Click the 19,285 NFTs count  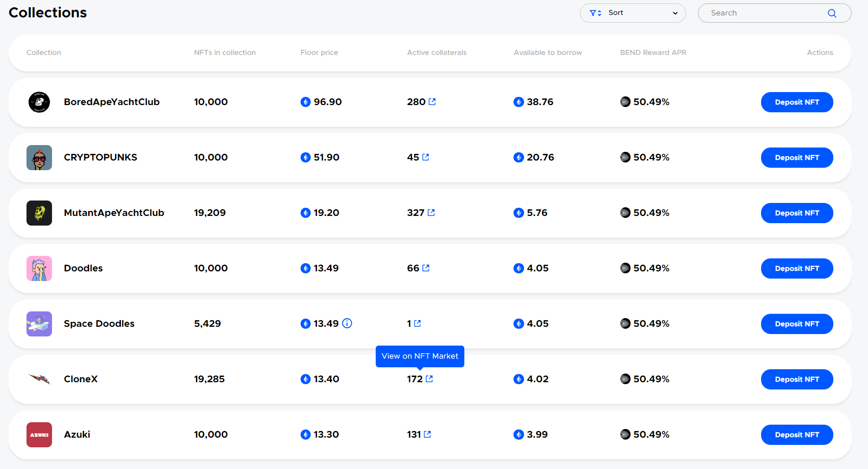point(210,379)
